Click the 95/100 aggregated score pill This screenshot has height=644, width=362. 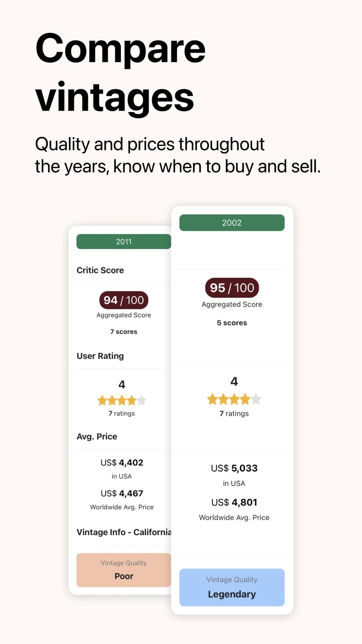click(232, 288)
